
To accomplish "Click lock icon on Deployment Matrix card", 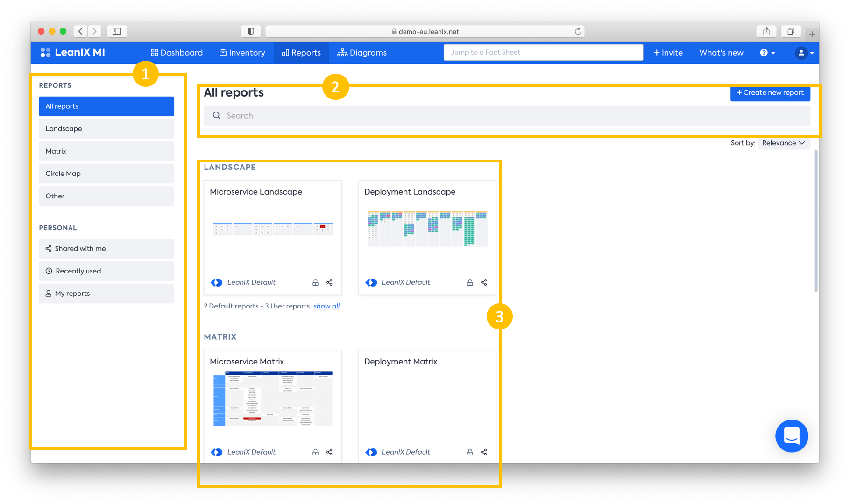I will pyautogui.click(x=470, y=452).
